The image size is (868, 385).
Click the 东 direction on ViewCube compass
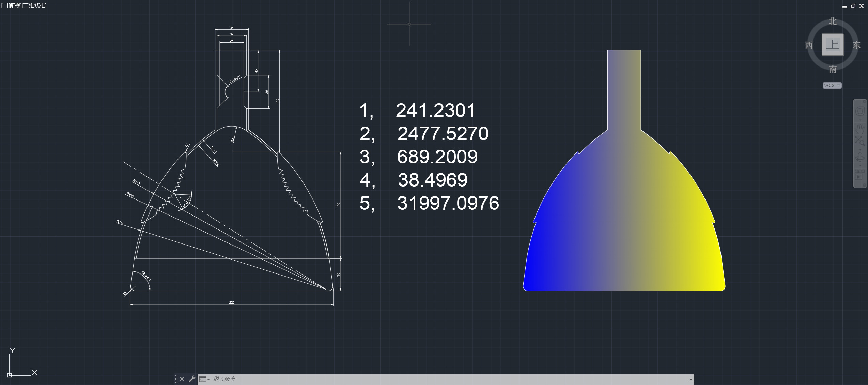coord(856,45)
